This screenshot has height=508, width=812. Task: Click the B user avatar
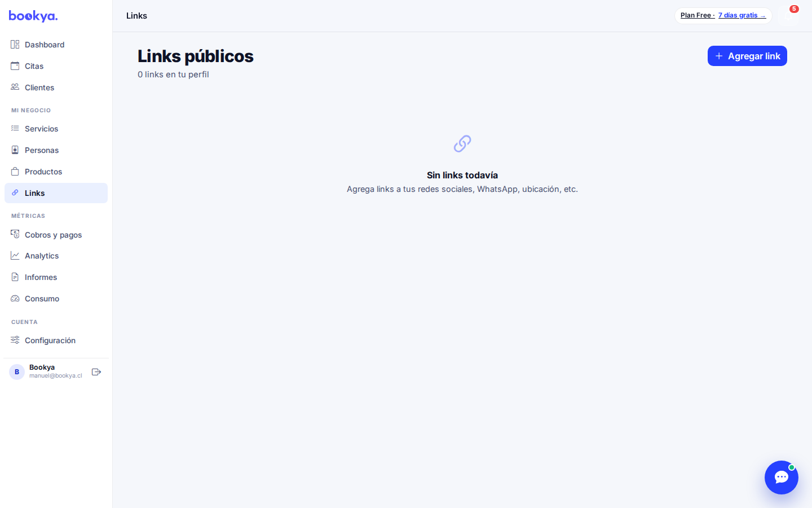coord(17,372)
